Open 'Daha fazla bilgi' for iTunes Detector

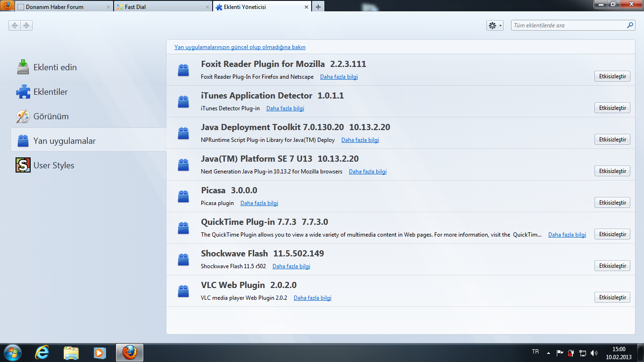coord(285,108)
